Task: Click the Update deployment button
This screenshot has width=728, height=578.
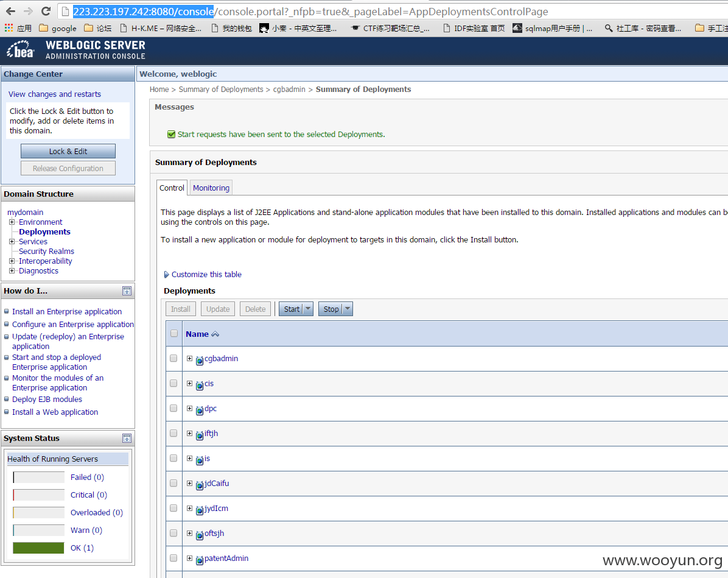Action: coord(218,309)
